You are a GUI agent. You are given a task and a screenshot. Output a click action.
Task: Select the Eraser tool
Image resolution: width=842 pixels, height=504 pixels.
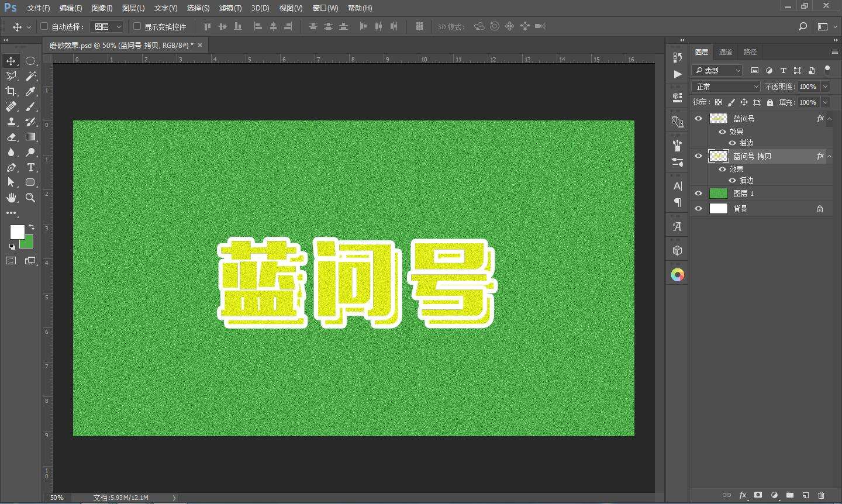[11, 137]
